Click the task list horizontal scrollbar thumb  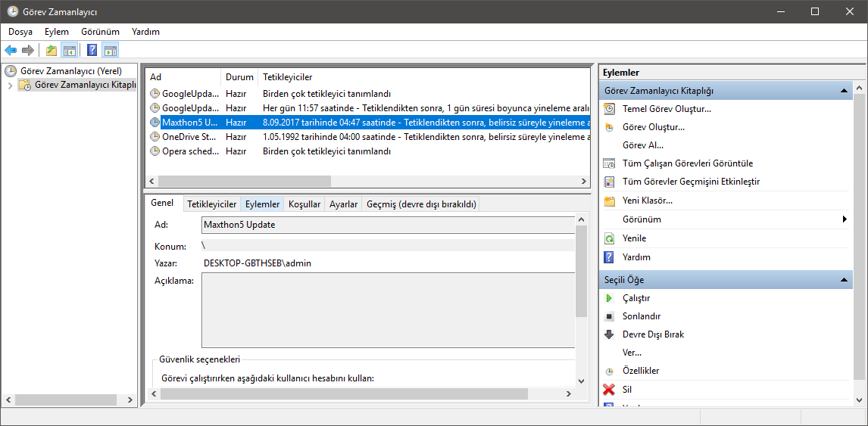tap(244, 181)
